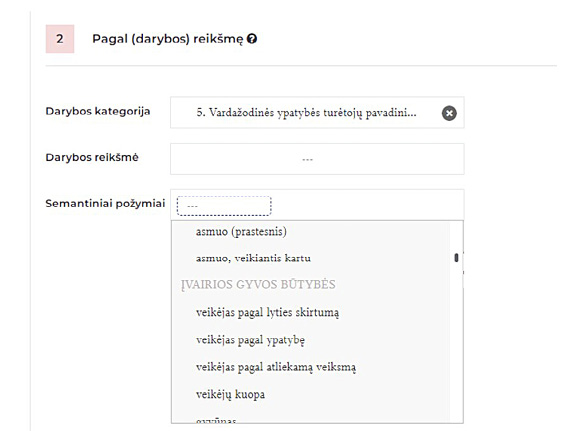Click the Semantiniai požymiai label
569x431 pixels.
pos(105,203)
